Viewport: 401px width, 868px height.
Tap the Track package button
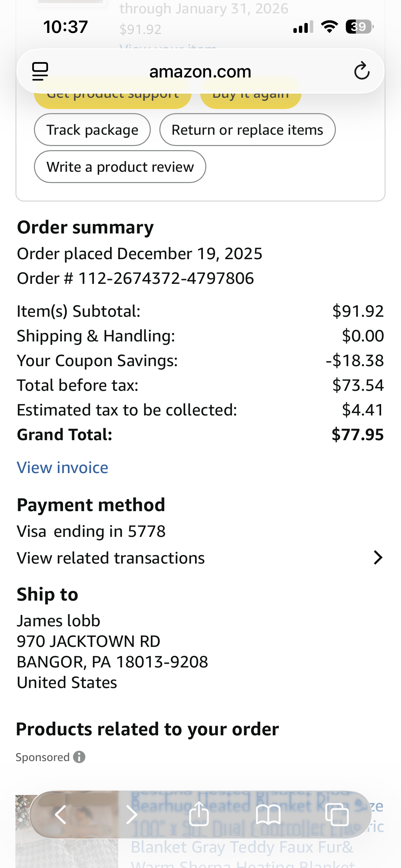point(92,130)
